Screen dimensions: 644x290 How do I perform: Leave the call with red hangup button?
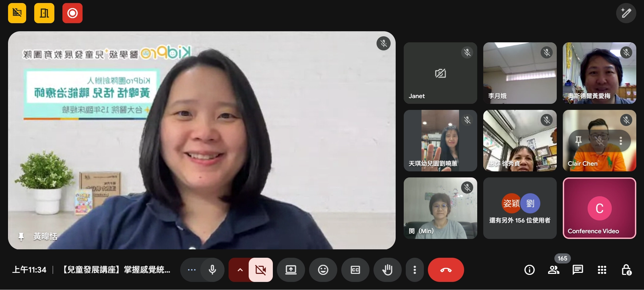tap(446, 270)
